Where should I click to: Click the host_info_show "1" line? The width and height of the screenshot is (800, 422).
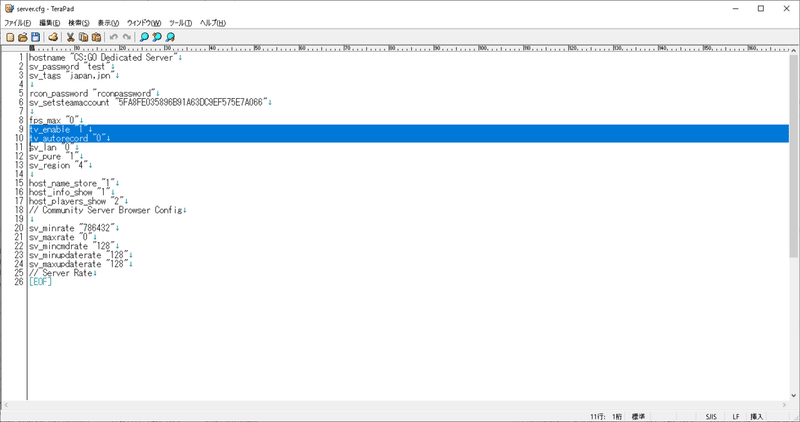[x=70, y=192]
